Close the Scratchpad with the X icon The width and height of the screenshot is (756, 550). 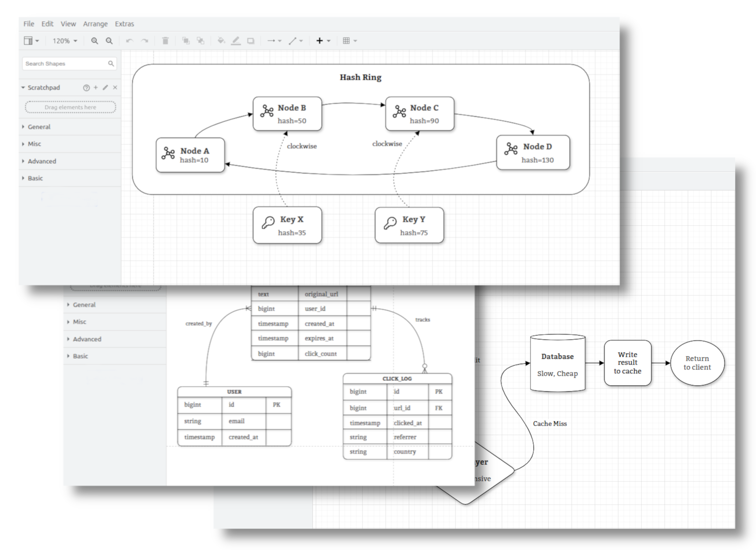tap(115, 87)
